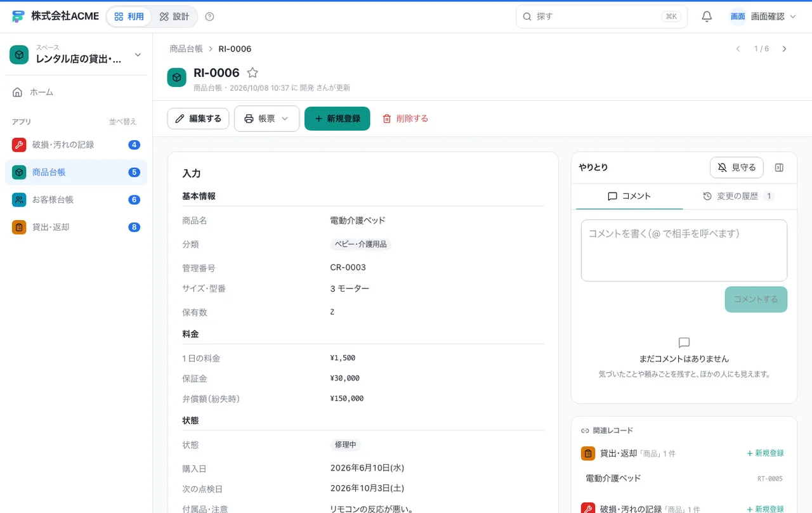Image resolution: width=812 pixels, height=513 pixels.
Task: Click 編集する button
Action: [198, 119]
